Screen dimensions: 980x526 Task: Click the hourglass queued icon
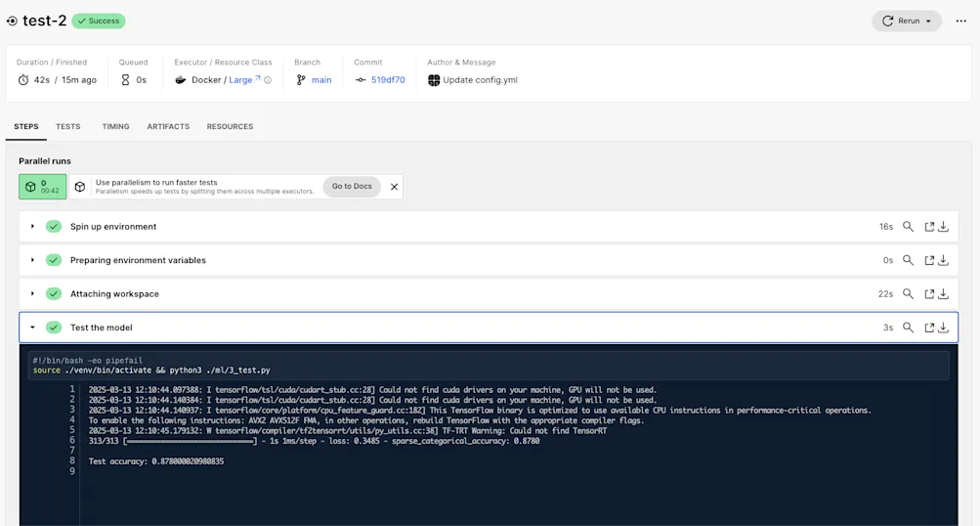(126, 80)
